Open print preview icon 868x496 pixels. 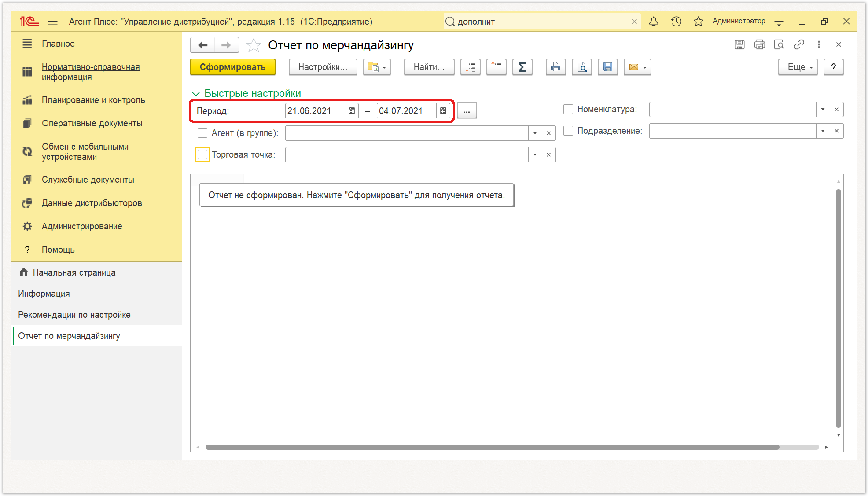coord(582,67)
